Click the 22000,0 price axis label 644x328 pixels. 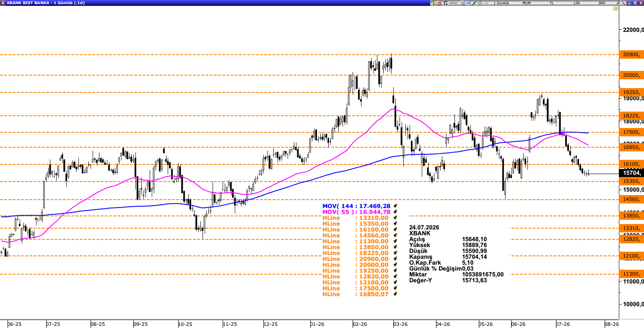633,30
